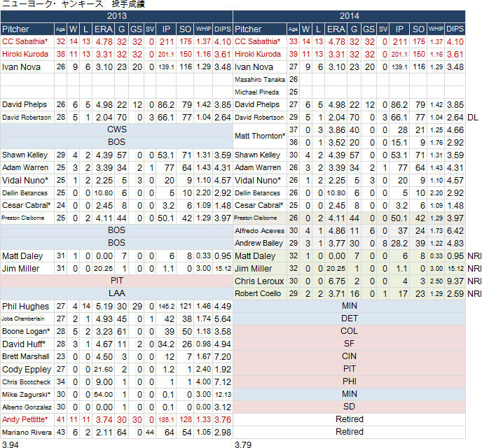Click Masahiro Tanaka's age 26 cell
The height and width of the screenshot is (448, 482).
[x=294, y=79]
